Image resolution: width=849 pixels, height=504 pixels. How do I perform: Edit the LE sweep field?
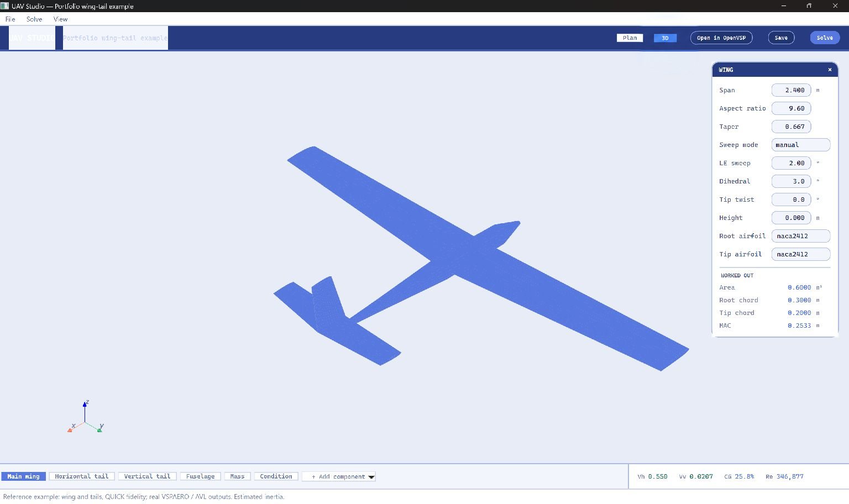point(791,163)
